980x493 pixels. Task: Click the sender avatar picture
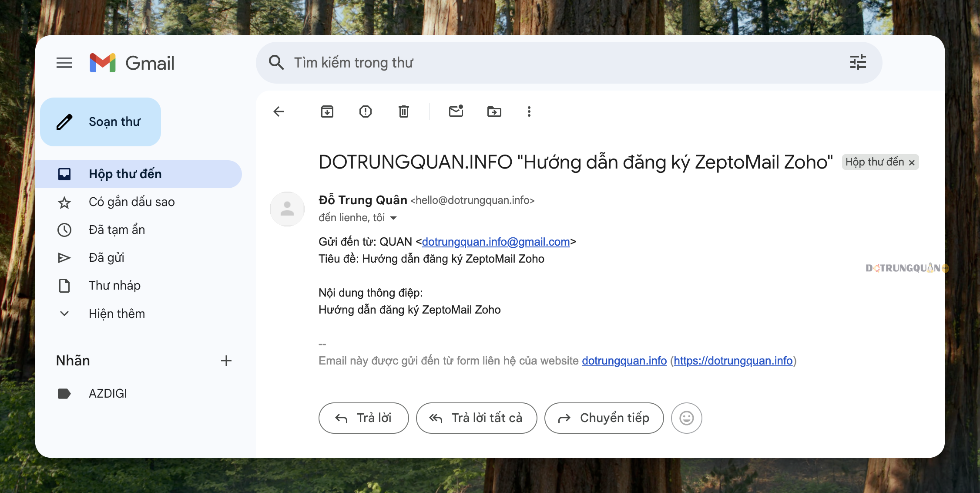287,209
